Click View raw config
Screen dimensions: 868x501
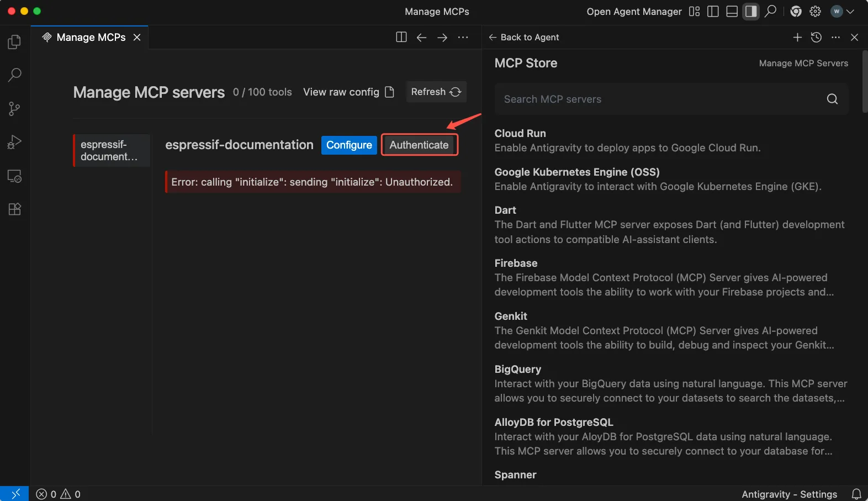pyautogui.click(x=341, y=92)
